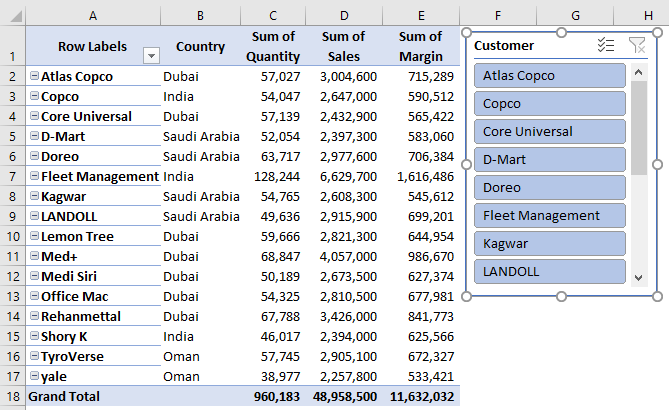Collapse the yale row group
This screenshot has width=669, height=410.
(x=35, y=377)
